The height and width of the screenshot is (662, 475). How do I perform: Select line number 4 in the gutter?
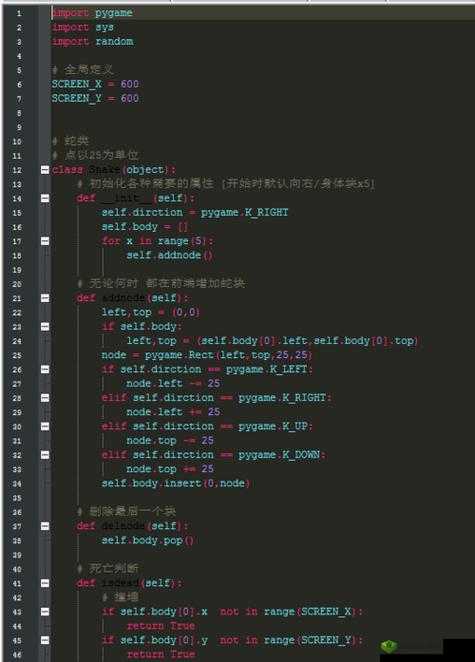click(x=19, y=56)
